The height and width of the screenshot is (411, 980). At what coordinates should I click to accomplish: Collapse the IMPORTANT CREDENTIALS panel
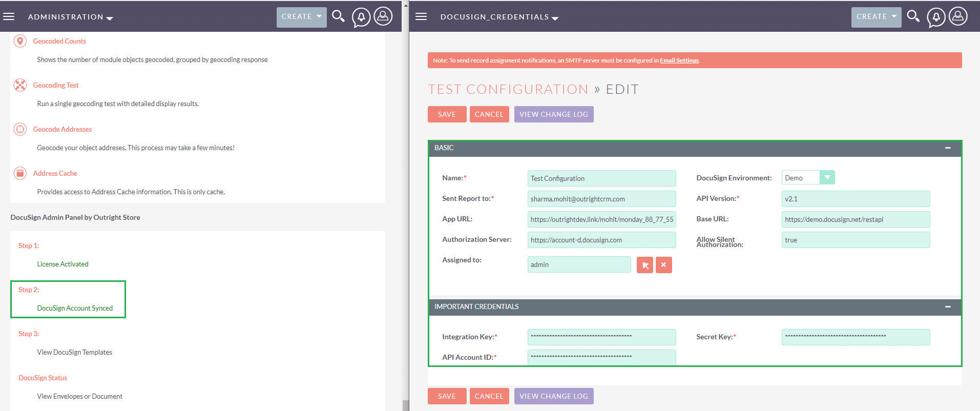coord(948,307)
